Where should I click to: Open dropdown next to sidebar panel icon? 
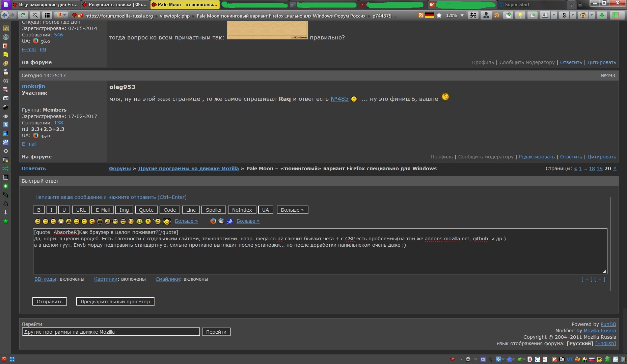point(554,15)
